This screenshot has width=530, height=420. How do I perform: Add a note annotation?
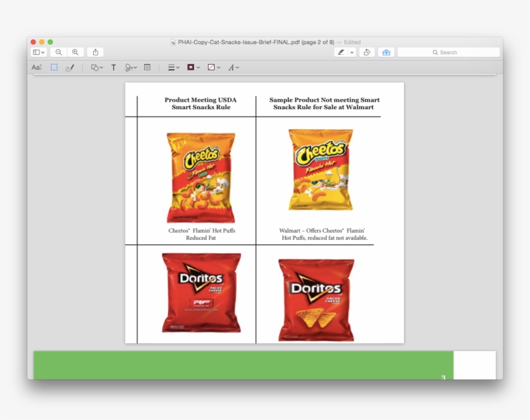click(147, 67)
